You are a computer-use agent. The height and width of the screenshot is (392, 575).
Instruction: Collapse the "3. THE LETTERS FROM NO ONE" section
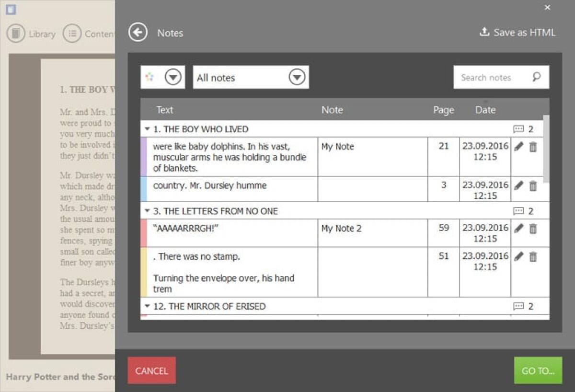(x=147, y=211)
